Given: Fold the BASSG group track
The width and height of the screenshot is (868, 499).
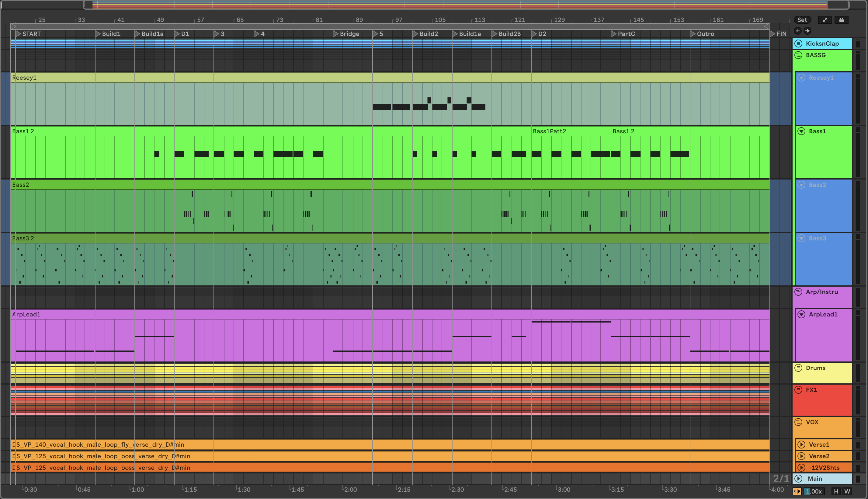Looking at the screenshot, I should tap(798, 55).
